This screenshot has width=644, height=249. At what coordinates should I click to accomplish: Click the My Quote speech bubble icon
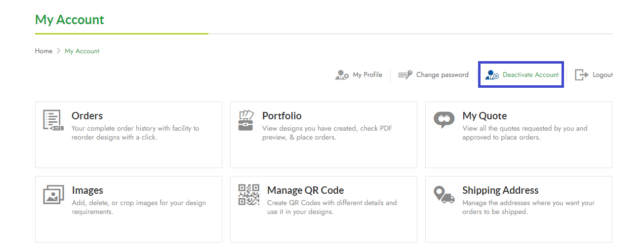(x=443, y=120)
